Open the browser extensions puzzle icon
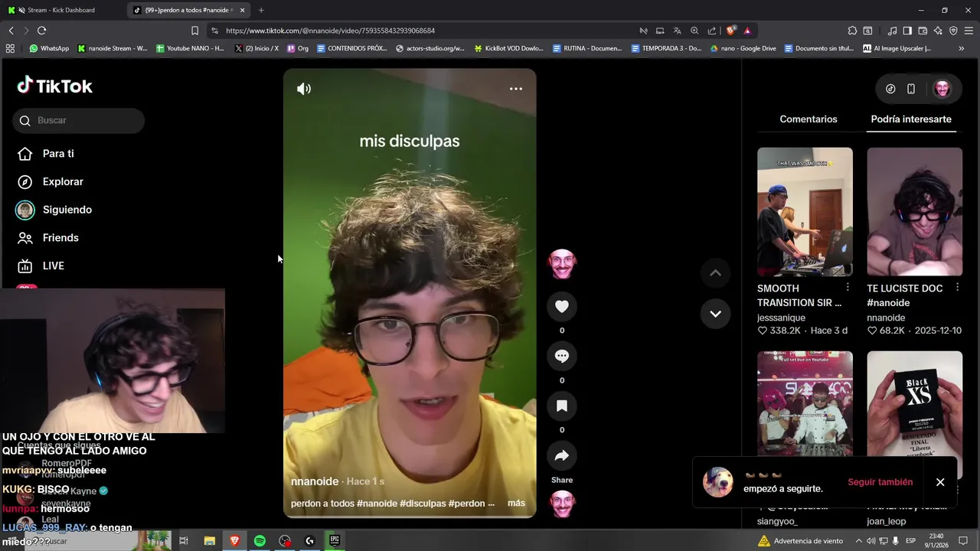The width and height of the screenshot is (980, 551). 852,31
